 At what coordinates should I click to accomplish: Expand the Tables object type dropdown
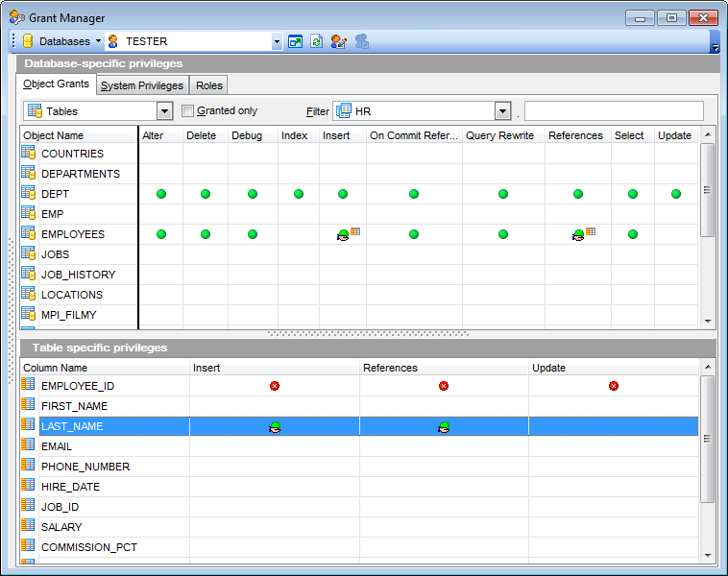pyautogui.click(x=164, y=111)
